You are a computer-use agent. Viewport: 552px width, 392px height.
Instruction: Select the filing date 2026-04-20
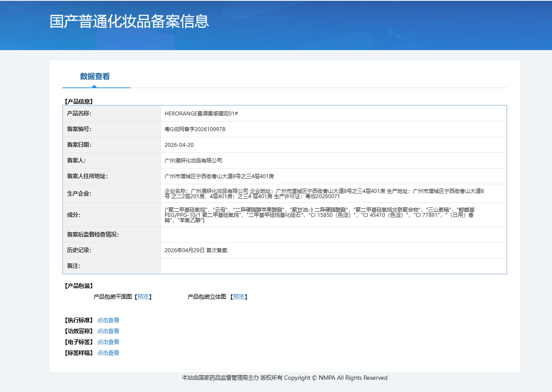(x=179, y=145)
